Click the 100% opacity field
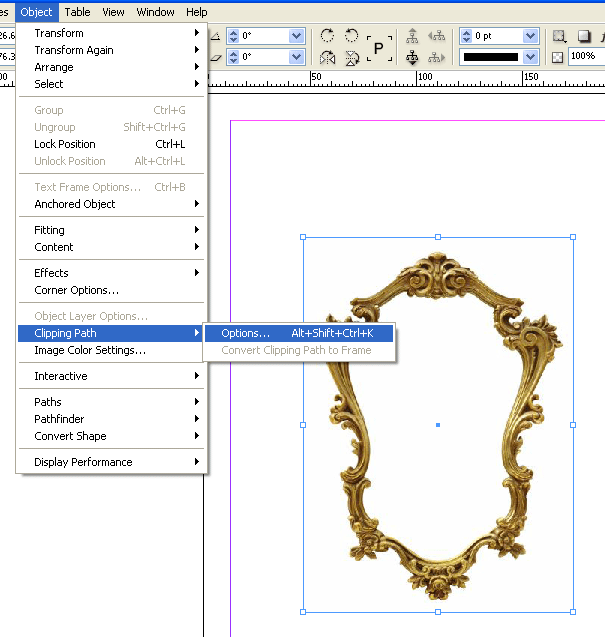Viewport: 605px width, 637px height. tap(586, 56)
